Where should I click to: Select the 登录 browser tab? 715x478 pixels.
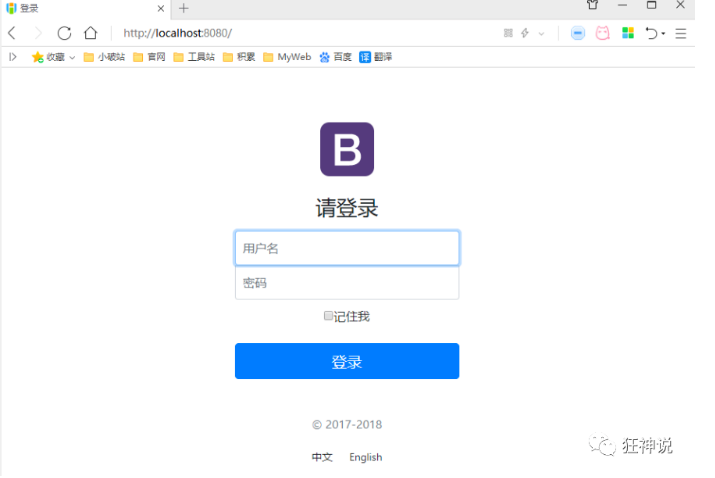tap(86, 8)
